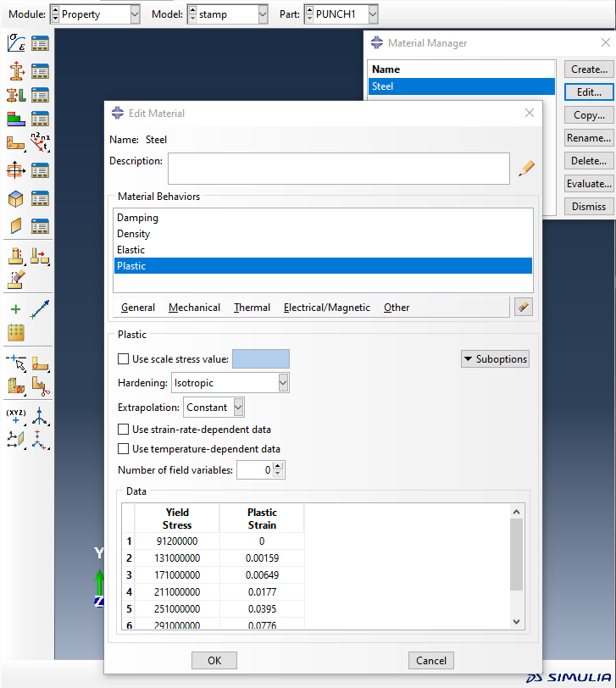The height and width of the screenshot is (688, 616).
Task: Enable Use strain-rate-dependent data checkbox
Action: 124,429
